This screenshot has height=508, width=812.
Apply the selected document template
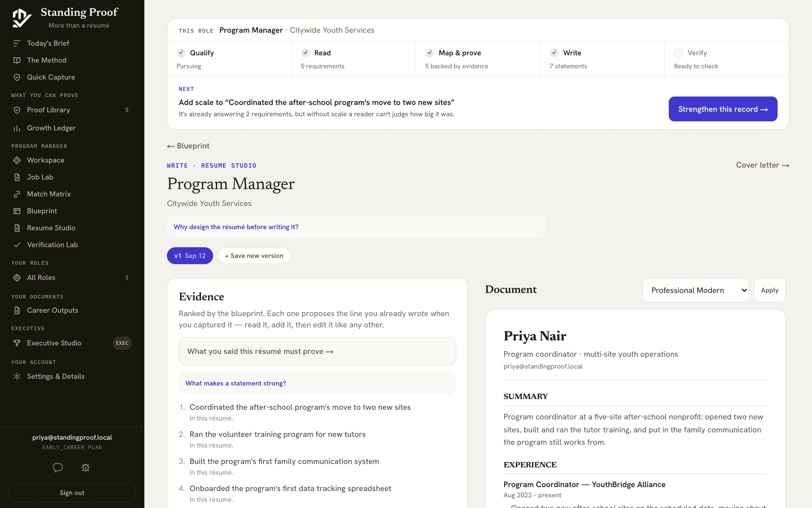(x=770, y=290)
